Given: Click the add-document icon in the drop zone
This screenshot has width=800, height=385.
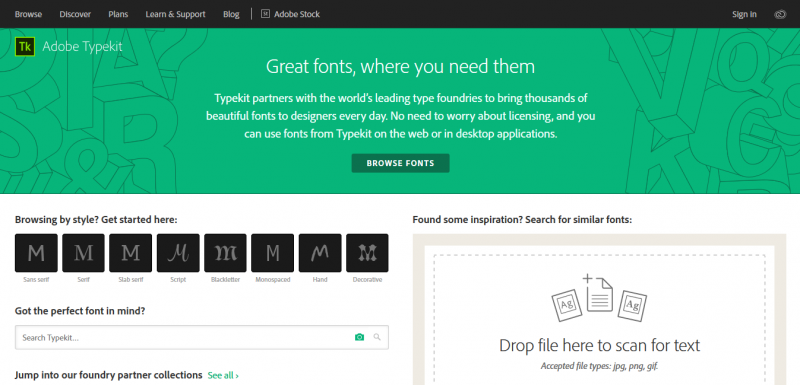Looking at the screenshot, I should (x=599, y=293).
